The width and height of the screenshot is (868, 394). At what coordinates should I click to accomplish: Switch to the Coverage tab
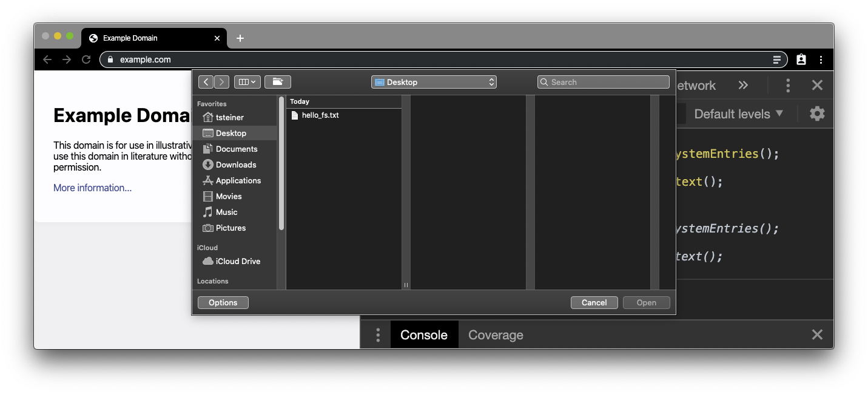click(496, 335)
